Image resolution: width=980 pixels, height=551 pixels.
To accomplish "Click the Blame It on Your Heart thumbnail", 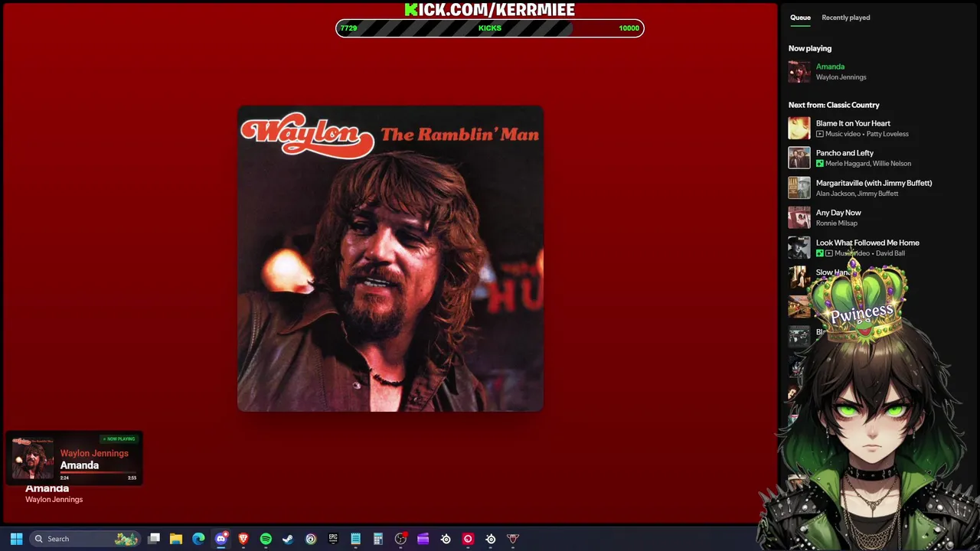I will pos(799,129).
